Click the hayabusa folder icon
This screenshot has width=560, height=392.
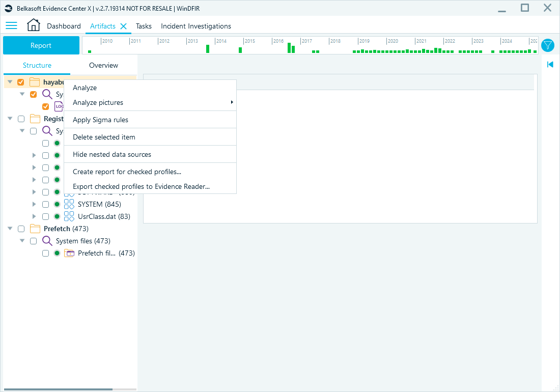pos(35,82)
